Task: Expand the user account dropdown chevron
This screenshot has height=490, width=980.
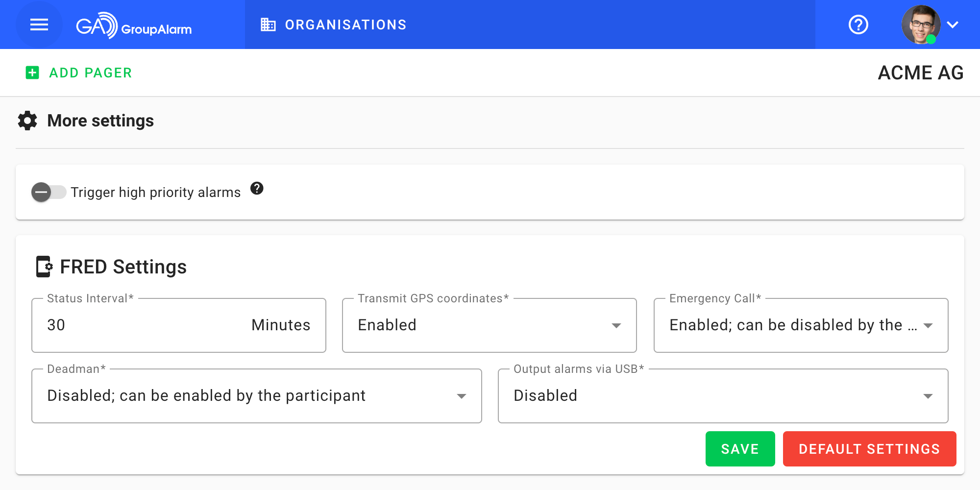Action: click(x=953, y=24)
